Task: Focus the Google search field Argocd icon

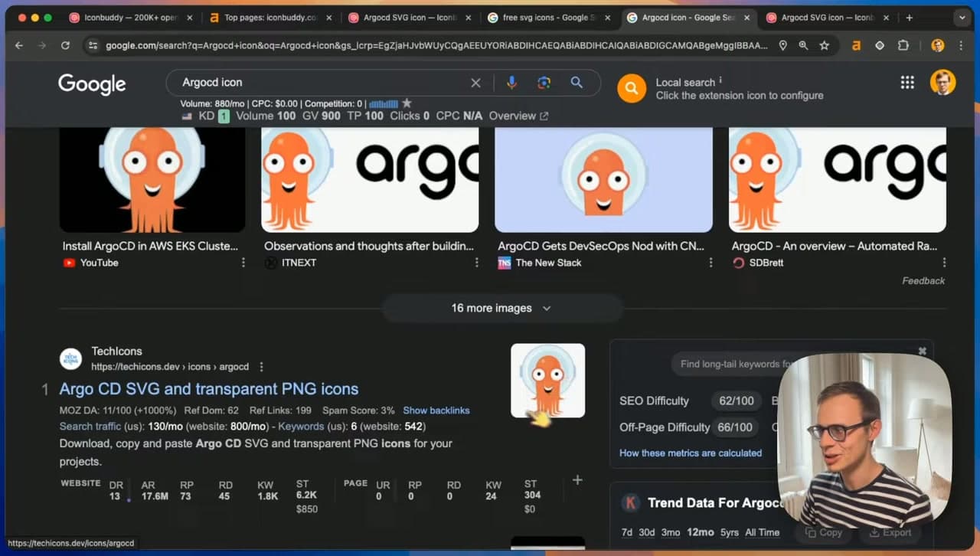Action: point(322,83)
